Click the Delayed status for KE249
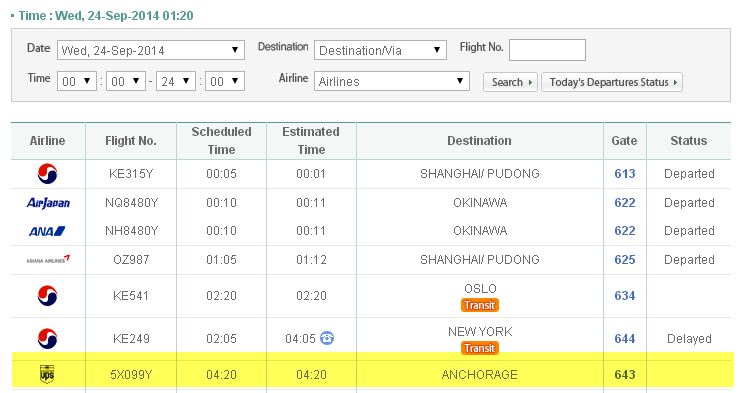This screenshot has width=746, height=393. (x=689, y=339)
